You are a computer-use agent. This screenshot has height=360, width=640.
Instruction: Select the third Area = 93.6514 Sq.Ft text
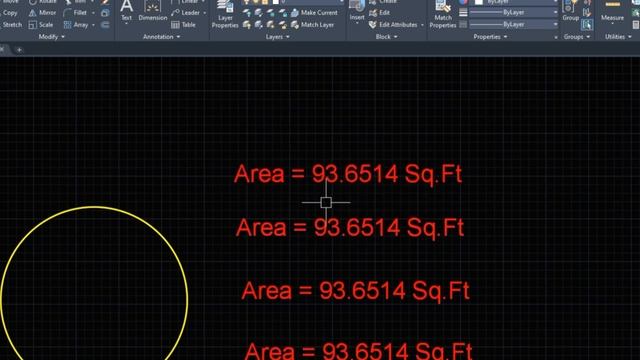(x=355, y=291)
